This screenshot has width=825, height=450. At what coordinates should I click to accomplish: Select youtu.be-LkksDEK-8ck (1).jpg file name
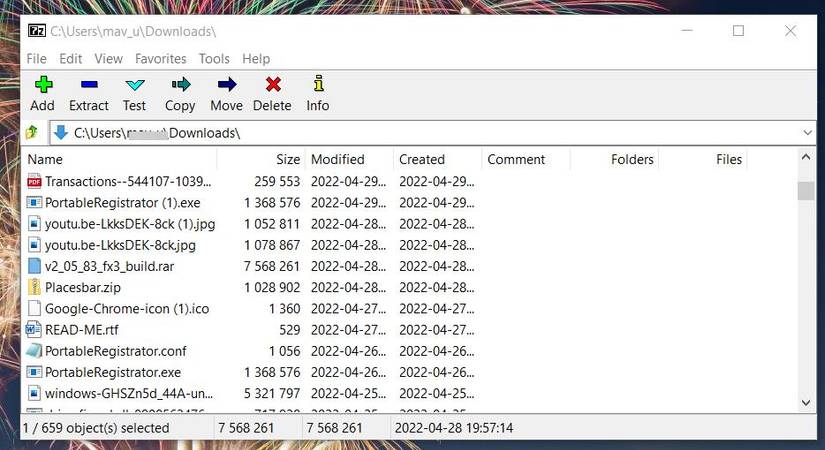pyautogui.click(x=130, y=224)
